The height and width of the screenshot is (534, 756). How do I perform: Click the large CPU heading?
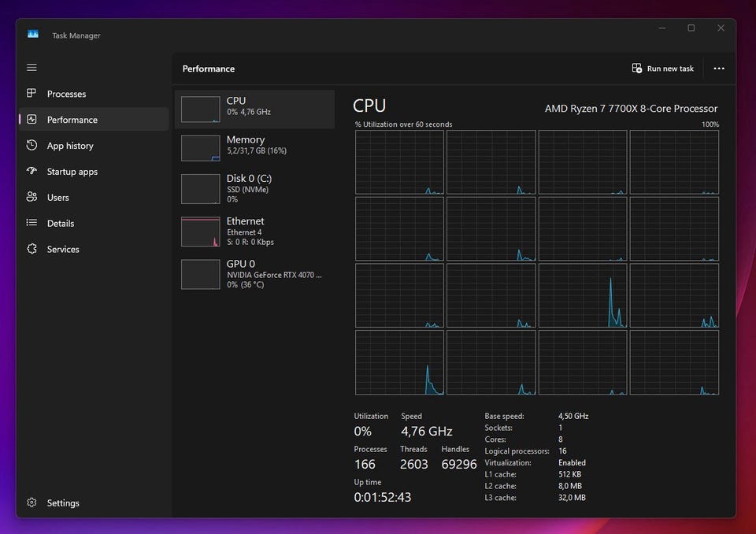pos(369,106)
